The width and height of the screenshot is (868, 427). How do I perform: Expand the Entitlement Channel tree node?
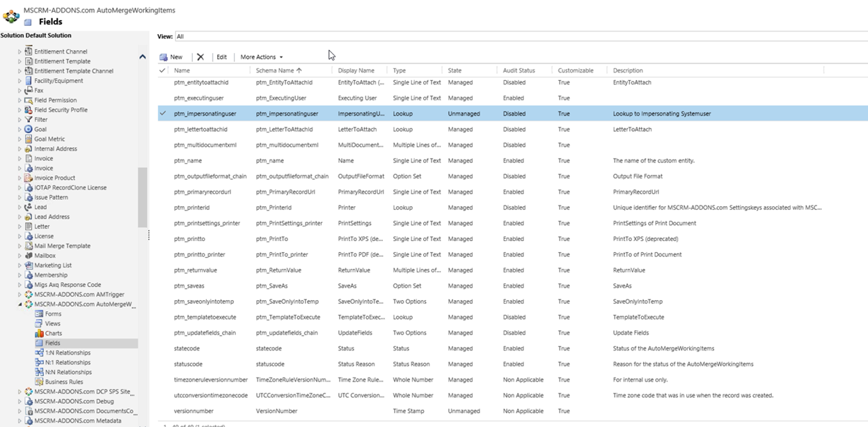point(19,52)
